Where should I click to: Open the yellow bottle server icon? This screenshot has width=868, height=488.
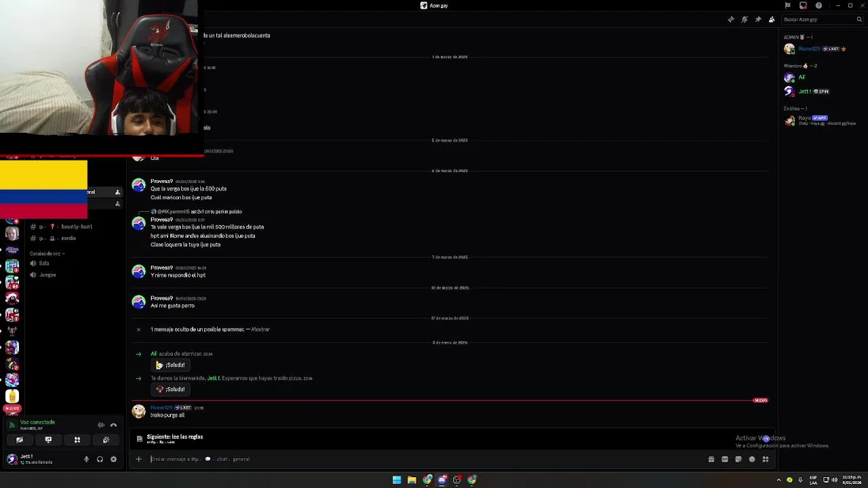[x=12, y=396]
